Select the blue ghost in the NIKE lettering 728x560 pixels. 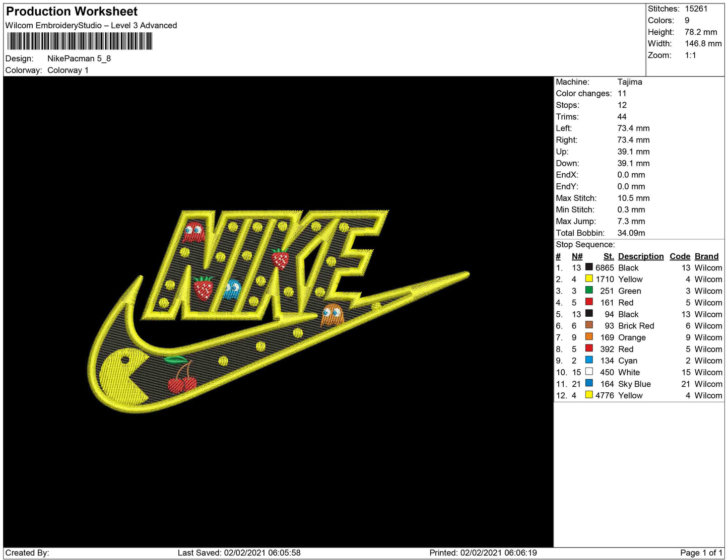pos(232,289)
